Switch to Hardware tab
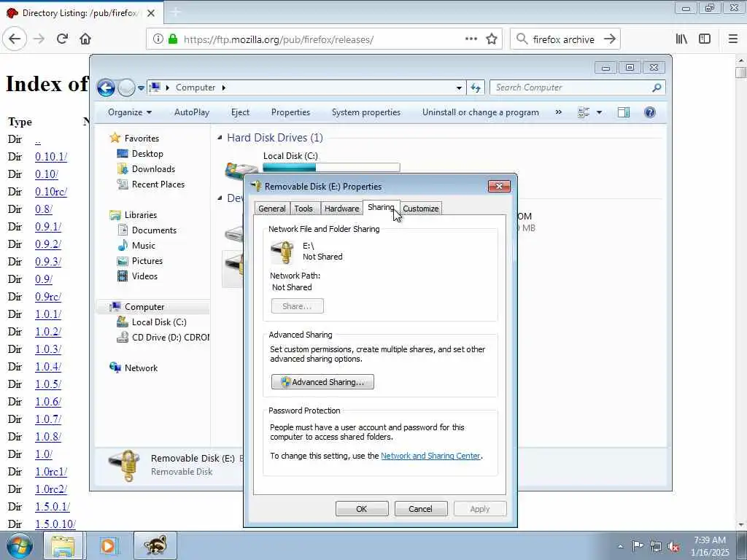This screenshot has height=560, width=747. point(341,209)
